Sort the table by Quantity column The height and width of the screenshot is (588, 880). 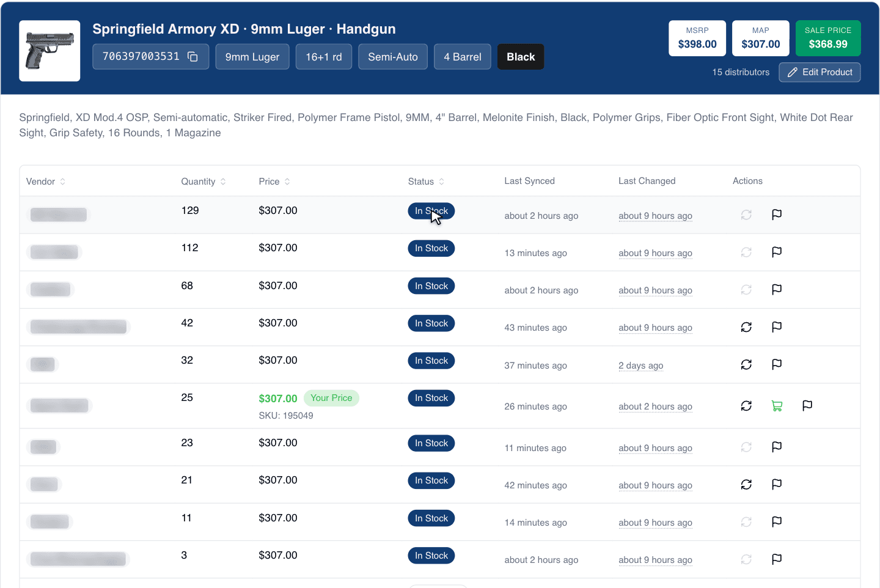(204, 182)
